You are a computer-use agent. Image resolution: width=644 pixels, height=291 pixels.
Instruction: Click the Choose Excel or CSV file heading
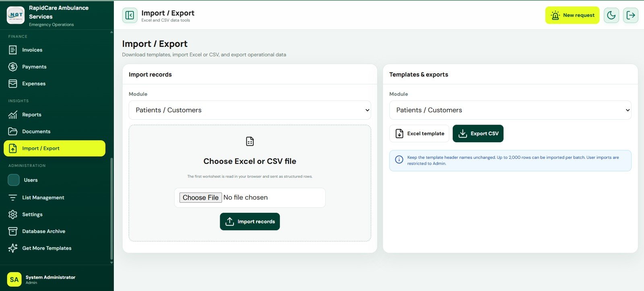(x=250, y=161)
